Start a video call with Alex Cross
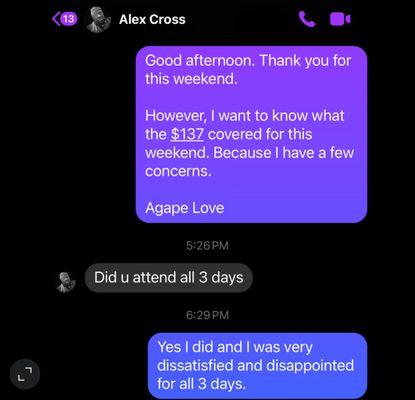Viewport: 415px width, 400px height. coord(340,19)
